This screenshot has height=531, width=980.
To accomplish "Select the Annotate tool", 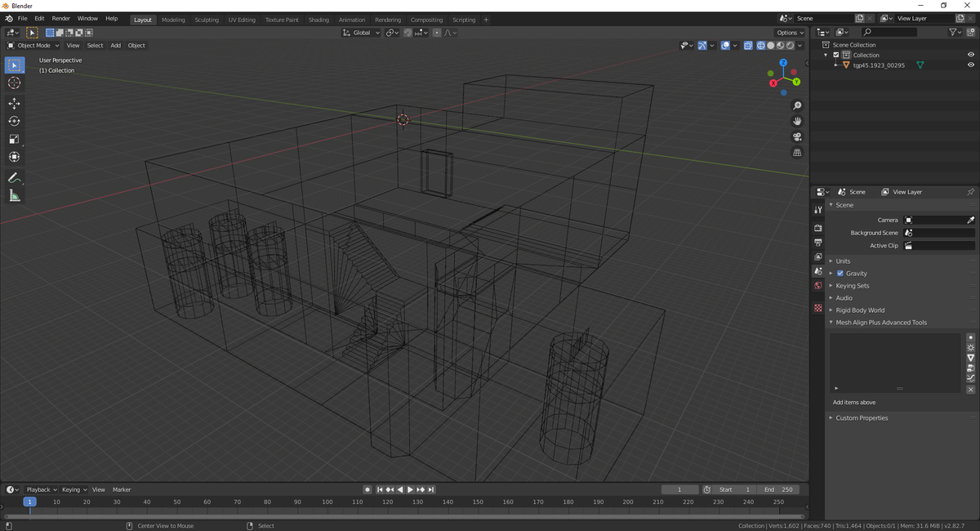I will click(14, 177).
